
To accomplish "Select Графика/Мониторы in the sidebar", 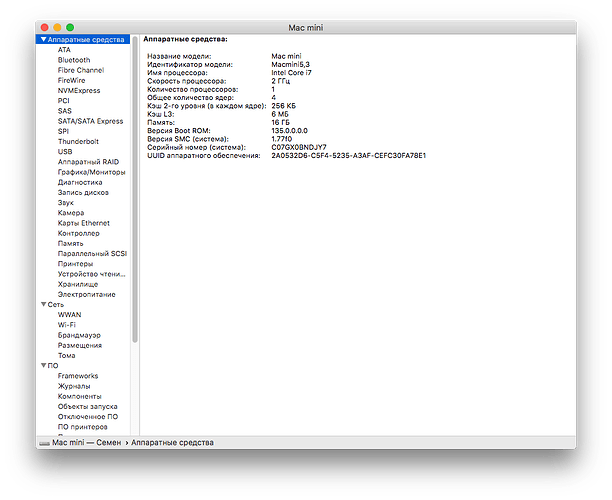I will click(x=91, y=172).
